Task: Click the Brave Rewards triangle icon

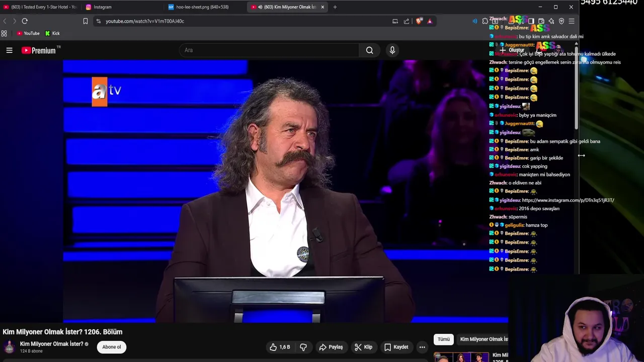Action: click(x=430, y=21)
